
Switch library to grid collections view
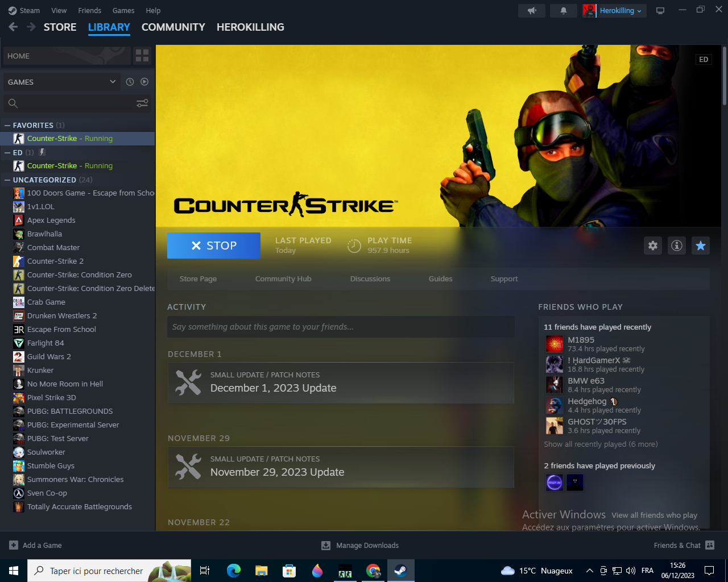pos(142,56)
